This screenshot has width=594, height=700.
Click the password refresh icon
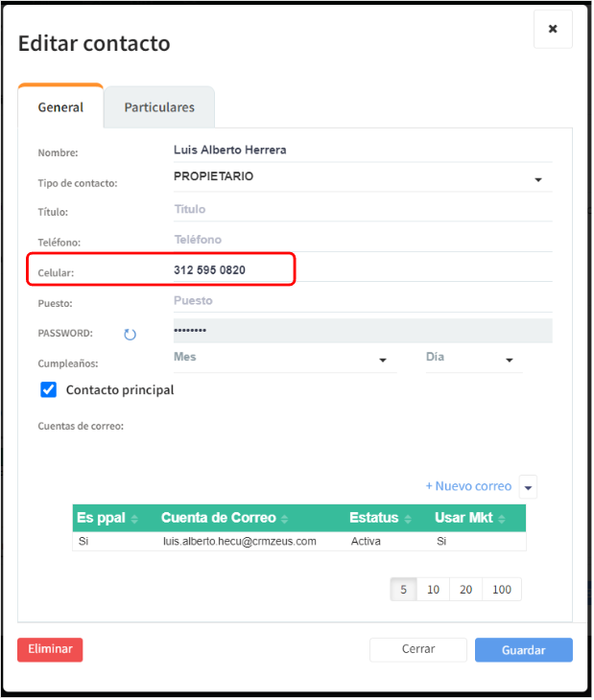point(131,335)
